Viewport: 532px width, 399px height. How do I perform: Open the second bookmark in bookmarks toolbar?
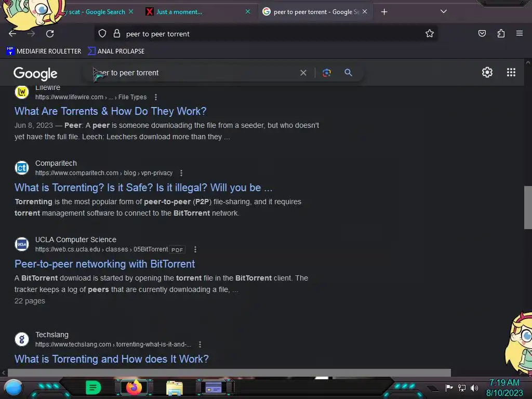click(116, 51)
